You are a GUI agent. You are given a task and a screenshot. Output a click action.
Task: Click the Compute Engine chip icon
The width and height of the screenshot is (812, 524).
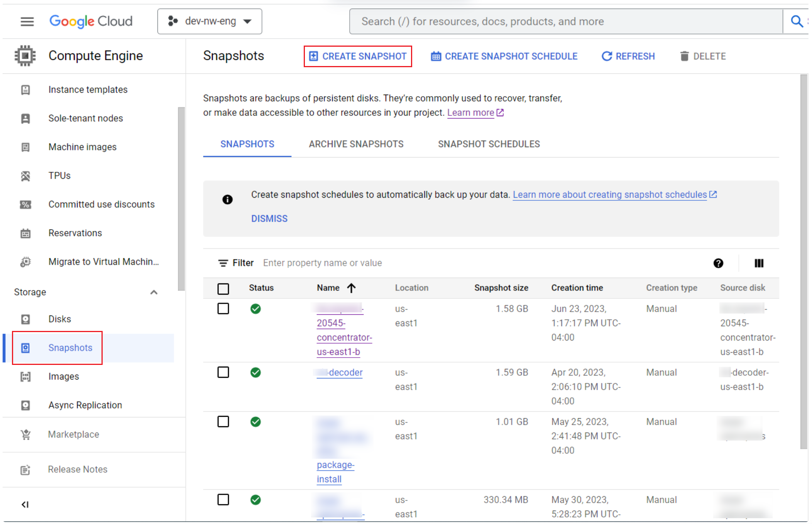25,56
